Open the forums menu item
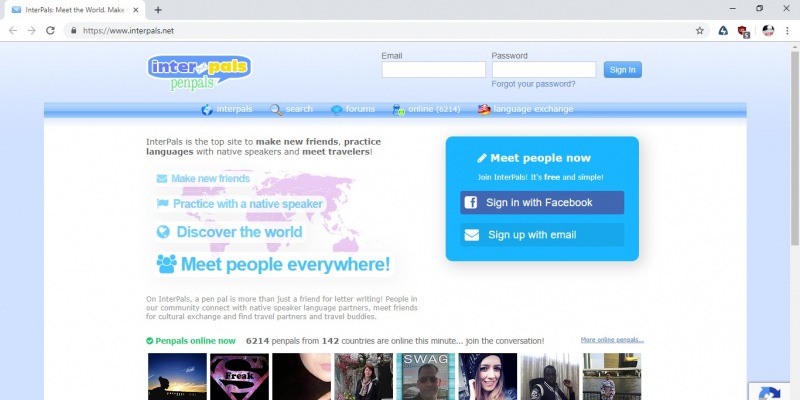The height and width of the screenshot is (400, 800). [360, 109]
